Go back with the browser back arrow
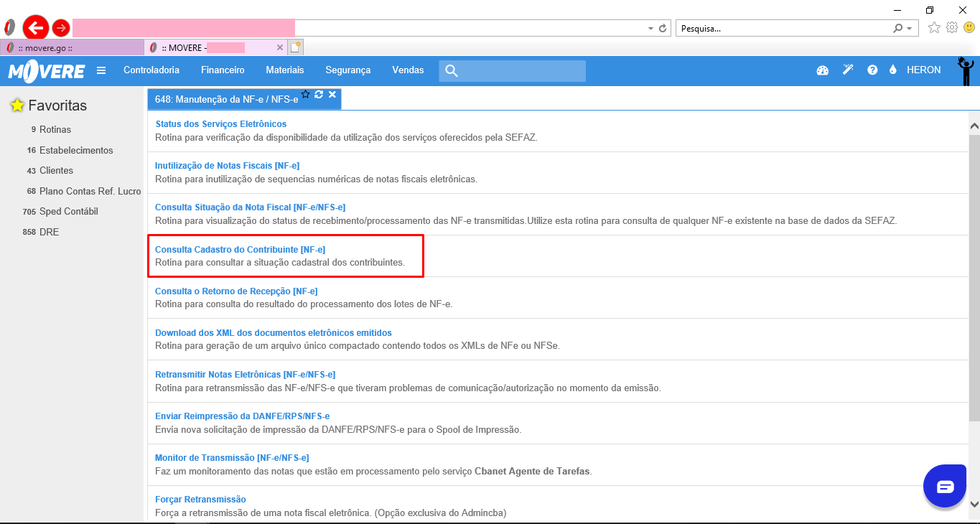This screenshot has height=524, width=980. click(x=35, y=28)
